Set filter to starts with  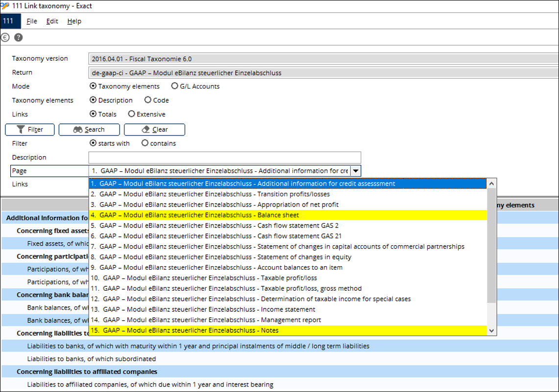93,143
